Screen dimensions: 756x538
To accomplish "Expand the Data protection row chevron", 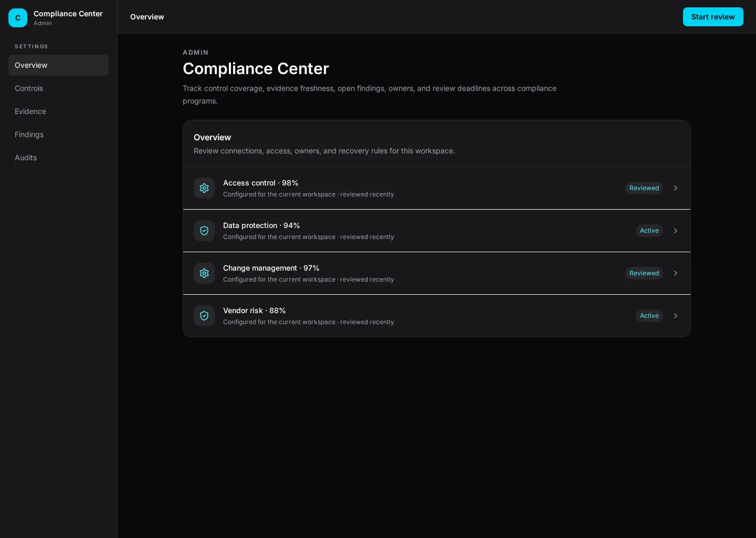I will pos(676,231).
